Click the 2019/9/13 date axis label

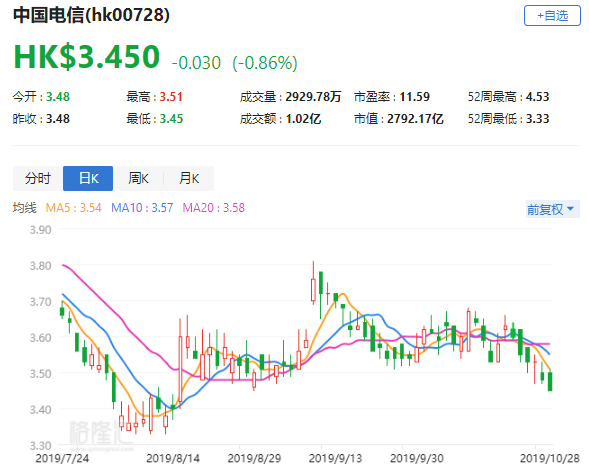[x=335, y=458]
